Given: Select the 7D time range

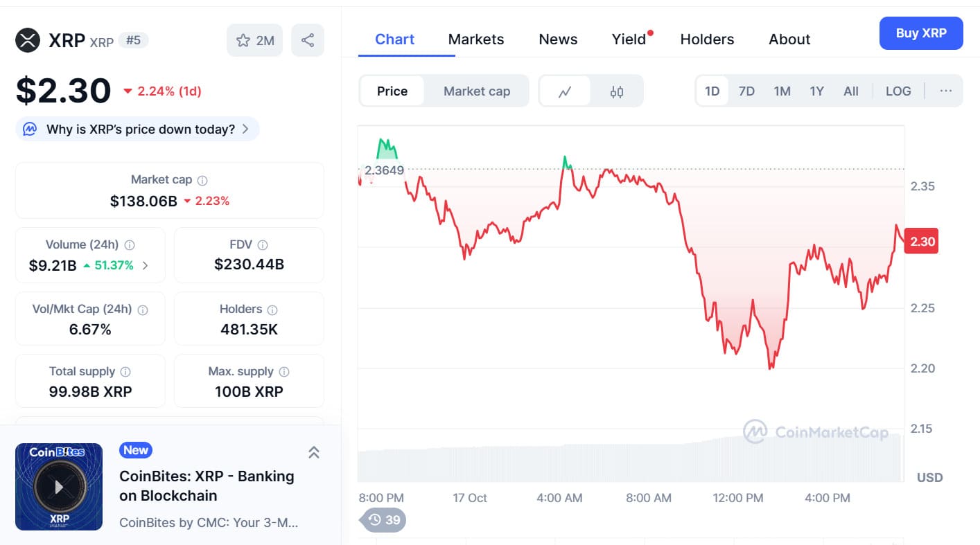Looking at the screenshot, I should (746, 91).
